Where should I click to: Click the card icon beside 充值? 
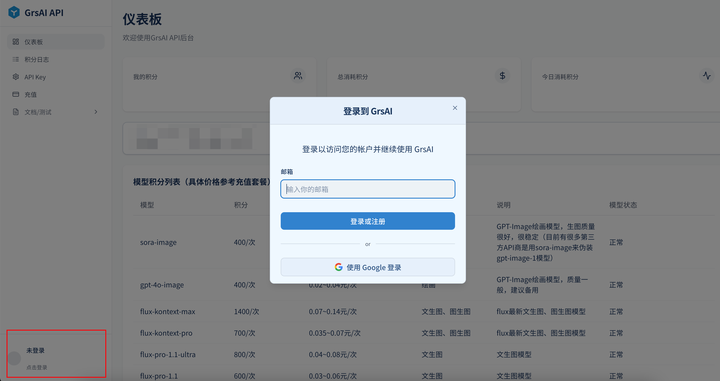16,94
